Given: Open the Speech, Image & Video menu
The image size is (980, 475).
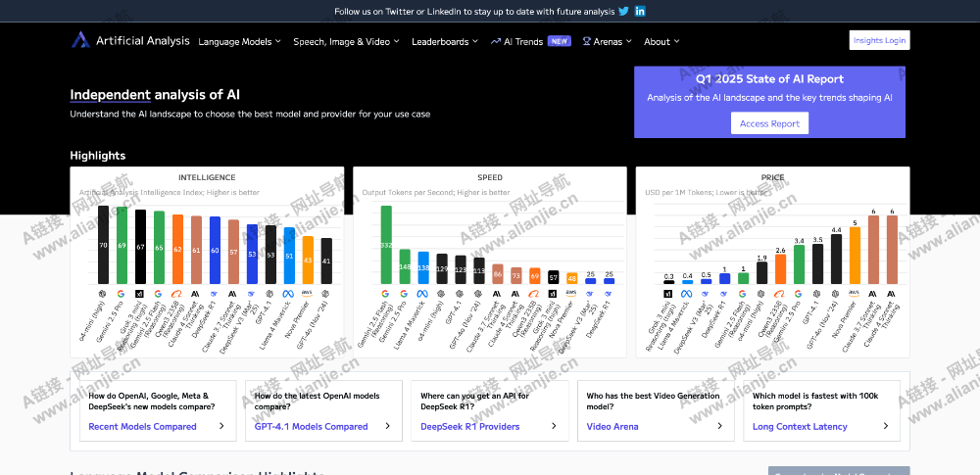Looking at the screenshot, I should coord(347,42).
